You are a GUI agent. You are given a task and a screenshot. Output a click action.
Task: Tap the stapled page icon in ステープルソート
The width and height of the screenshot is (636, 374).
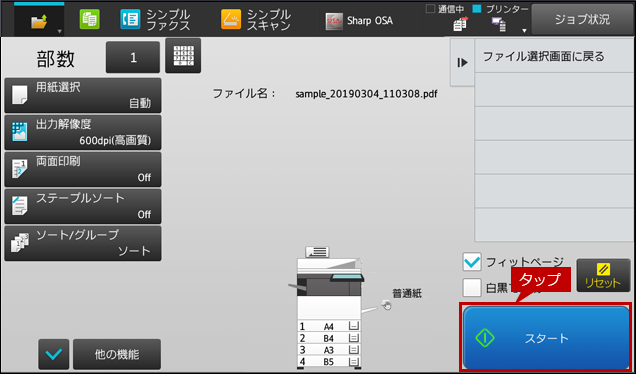pos(19,206)
